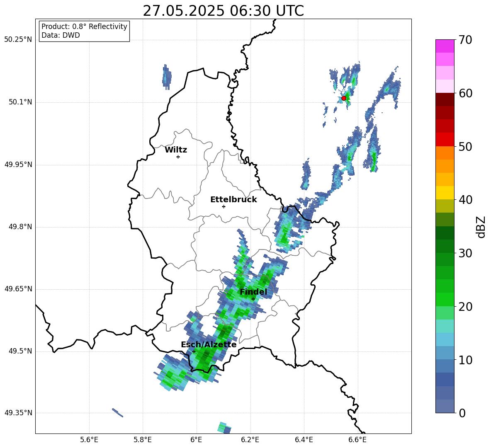This screenshot has height=448, width=491.
Task: Click the yellow colorbar segment near 40
Action: (x=445, y=193)
